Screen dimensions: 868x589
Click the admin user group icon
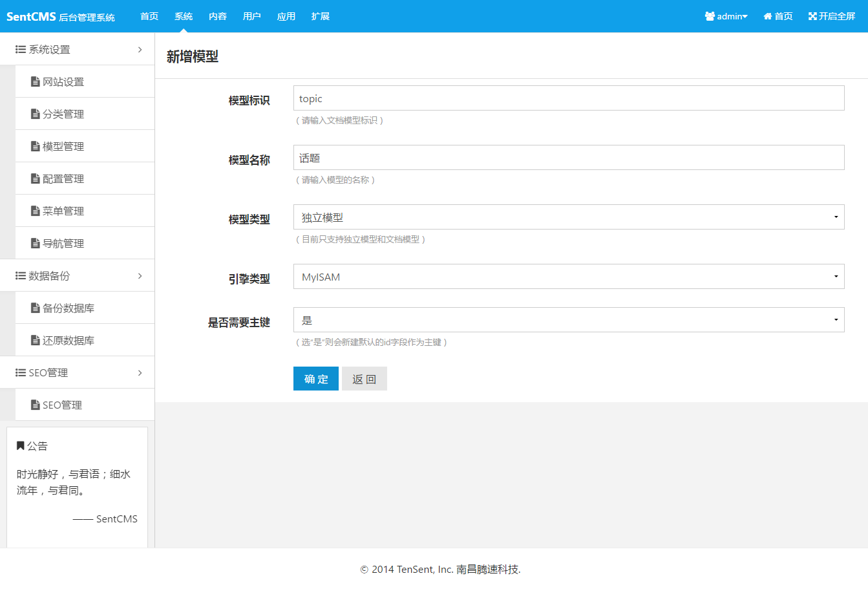(710, 16)
